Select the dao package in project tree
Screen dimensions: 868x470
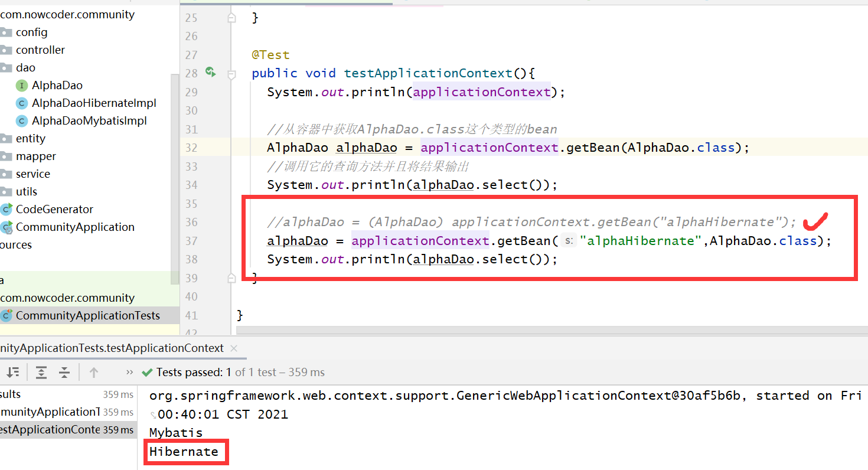tap(25, 68)
